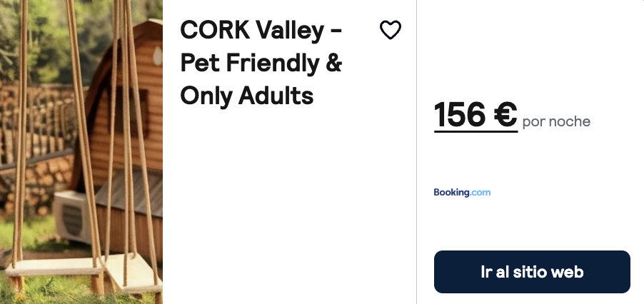This screenshot has height=304, width=644.
Task: Open the CORK Valley cabin photo
Action: (81, 151)
